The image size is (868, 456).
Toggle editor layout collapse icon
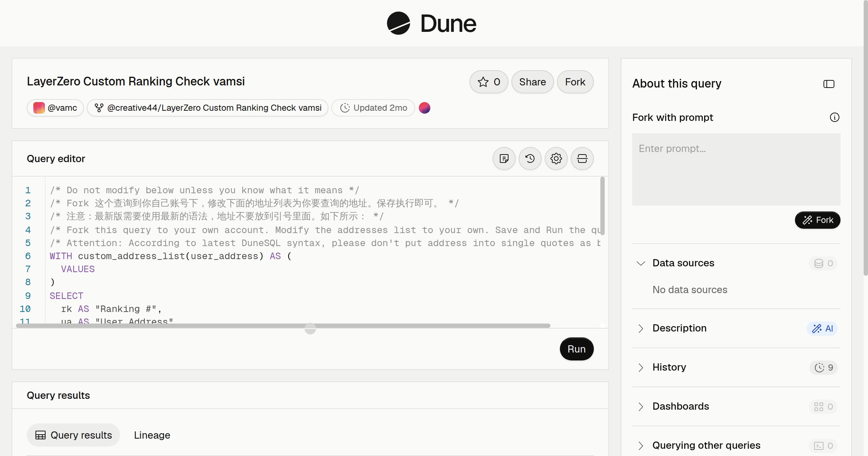[582, 159]
